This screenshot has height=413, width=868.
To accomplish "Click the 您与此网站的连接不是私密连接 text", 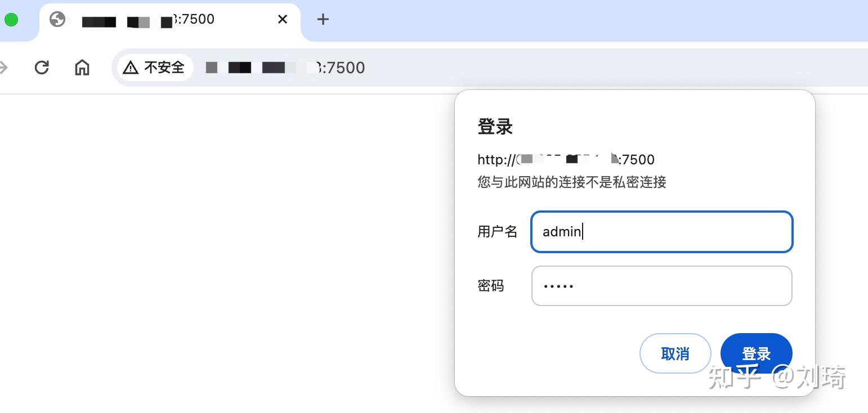I will (x=571, y=182).
